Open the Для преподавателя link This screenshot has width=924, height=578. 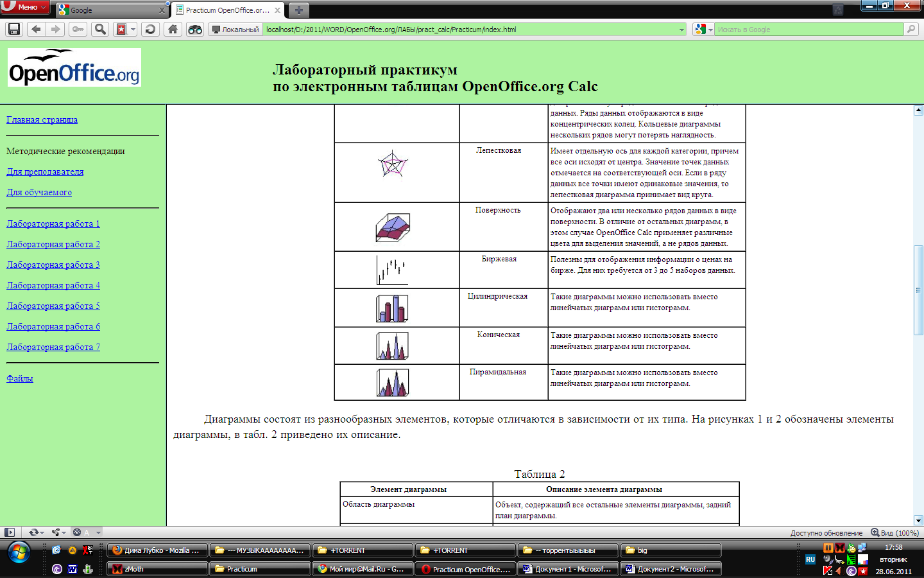(x=45, y=171)
